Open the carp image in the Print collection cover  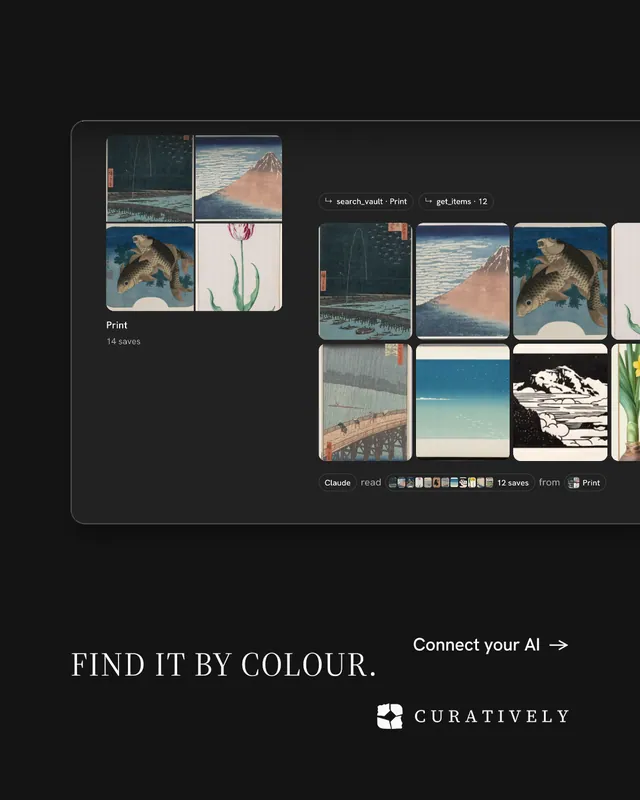pos(150,267)
